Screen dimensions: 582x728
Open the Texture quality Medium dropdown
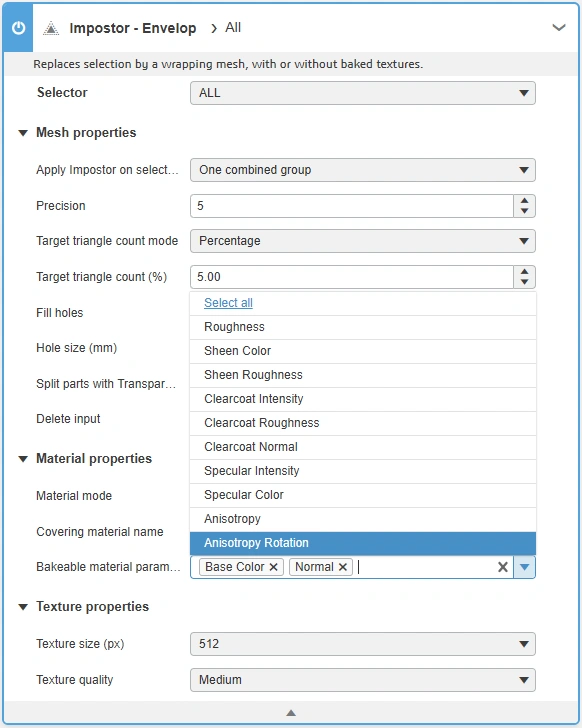point(362,680)
